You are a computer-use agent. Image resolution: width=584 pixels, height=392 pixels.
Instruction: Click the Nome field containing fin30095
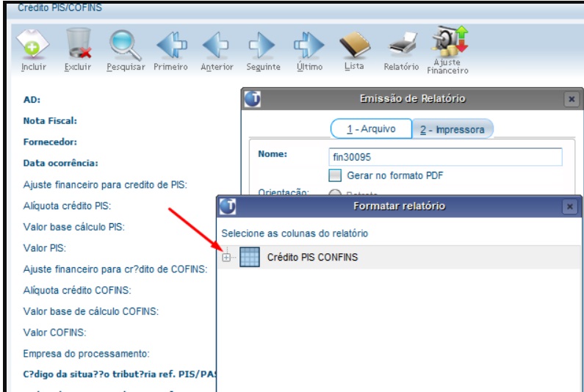pos(445,156)
